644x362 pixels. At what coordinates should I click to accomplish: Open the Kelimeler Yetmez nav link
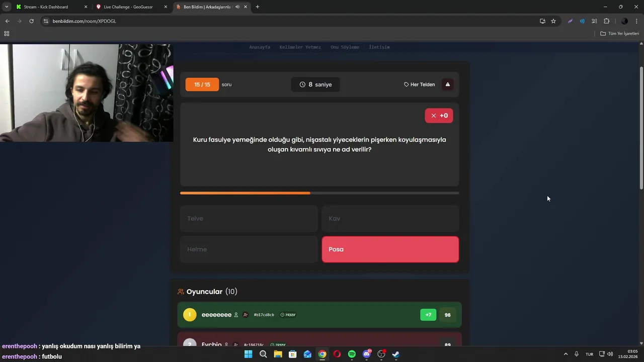click(300, 47)
